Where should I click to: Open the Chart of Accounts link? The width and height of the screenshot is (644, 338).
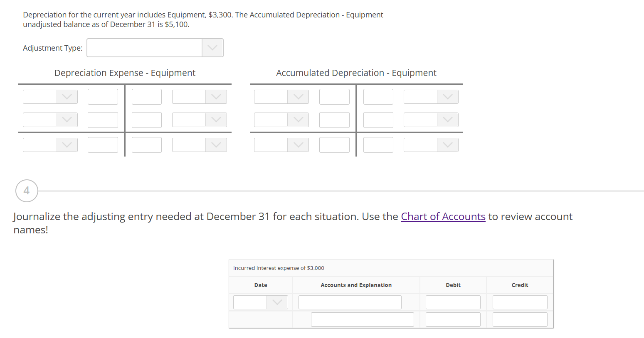click(x=443, y=216)
